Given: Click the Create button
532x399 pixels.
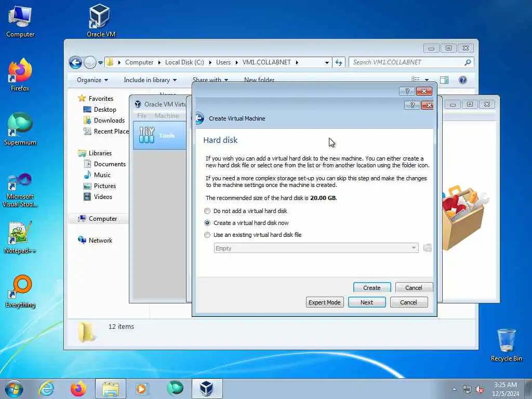Looking at the screenshot, I should click(x=372, y=287).
